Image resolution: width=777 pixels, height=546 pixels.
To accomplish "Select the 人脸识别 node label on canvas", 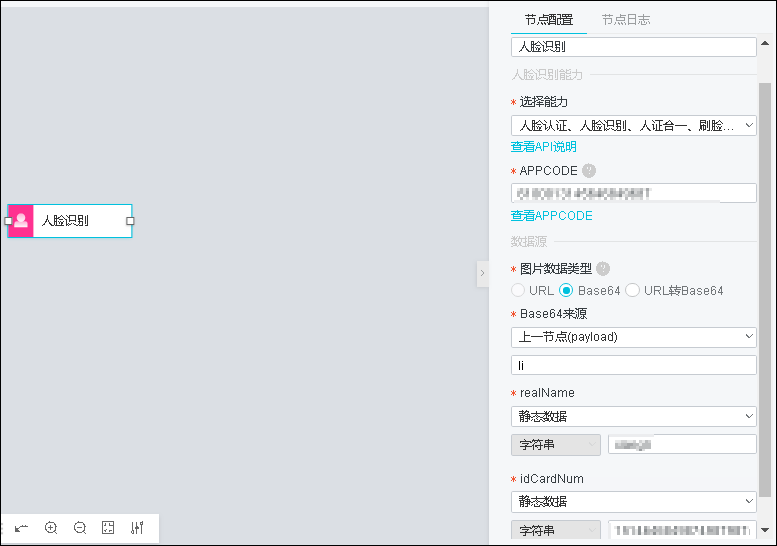I will click(x=65, y=221).
